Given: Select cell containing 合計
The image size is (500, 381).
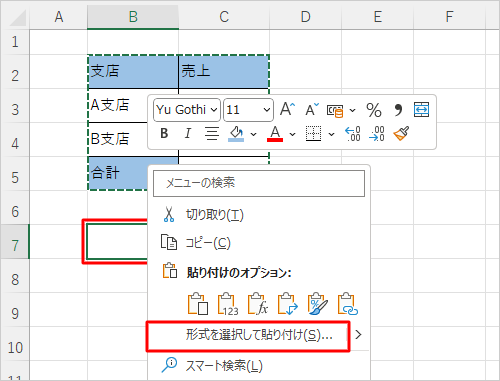Looking at the screenshot, I should pyautogui.click(x=118, y=173).
